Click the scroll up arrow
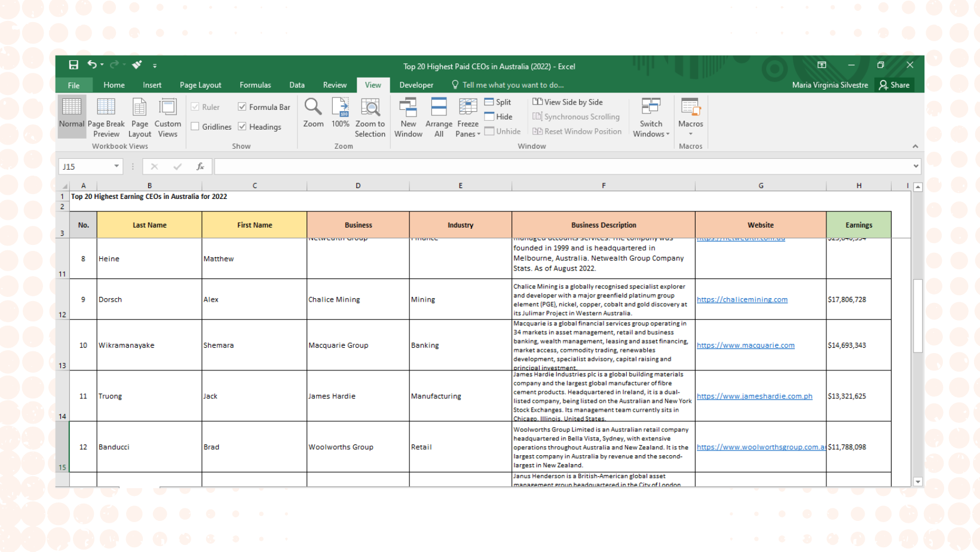 (x=918, y=187)
